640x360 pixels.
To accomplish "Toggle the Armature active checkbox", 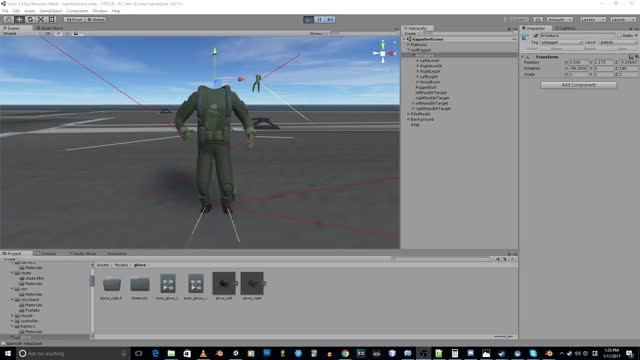I will (536, 36).
